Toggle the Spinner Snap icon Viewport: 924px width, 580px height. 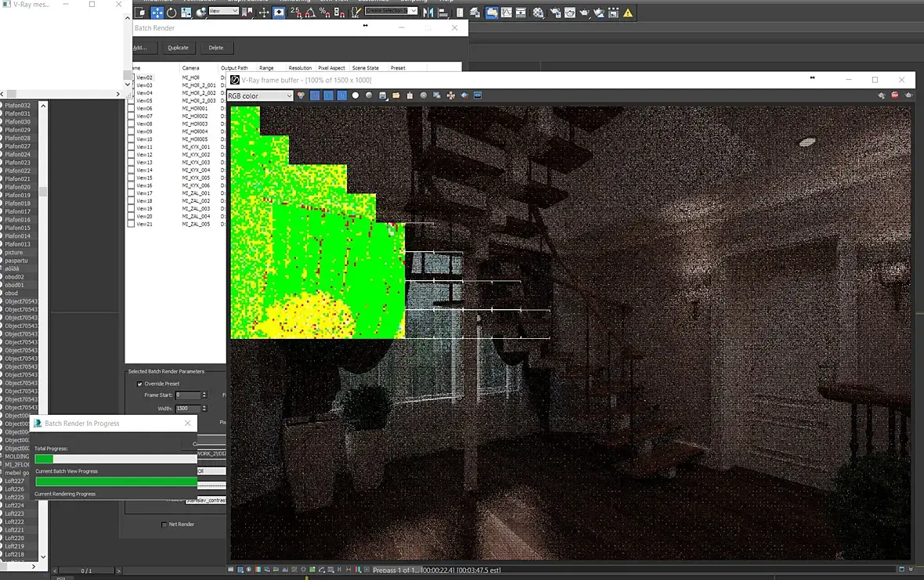(339, 13)
